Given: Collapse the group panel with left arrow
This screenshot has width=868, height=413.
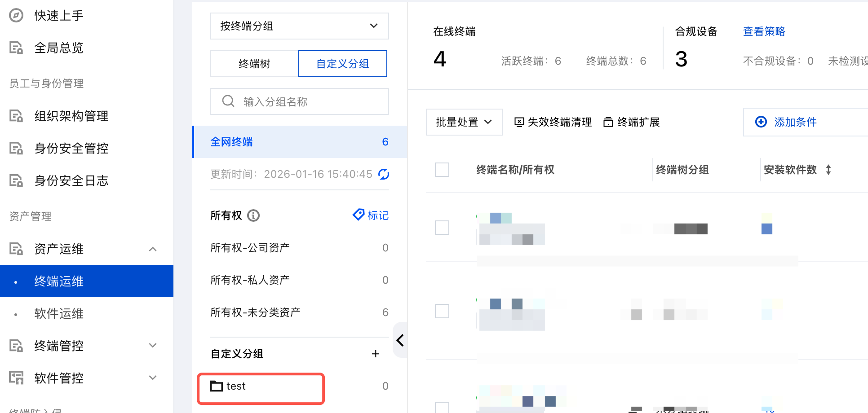Looking at the screenshot, I should [x=400, y=340].
